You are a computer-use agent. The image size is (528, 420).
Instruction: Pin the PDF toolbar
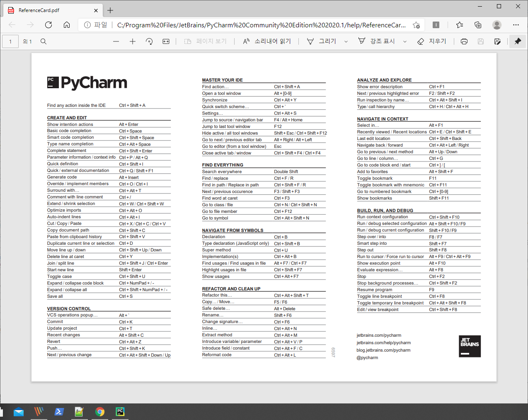tap(518, 41)
